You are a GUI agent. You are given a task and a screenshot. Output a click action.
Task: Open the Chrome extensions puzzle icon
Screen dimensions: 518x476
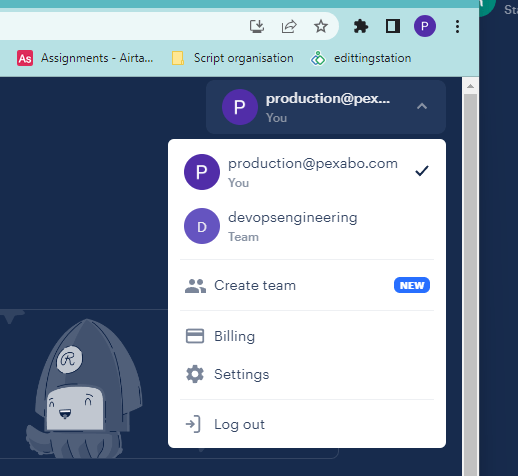pos(361,26)
